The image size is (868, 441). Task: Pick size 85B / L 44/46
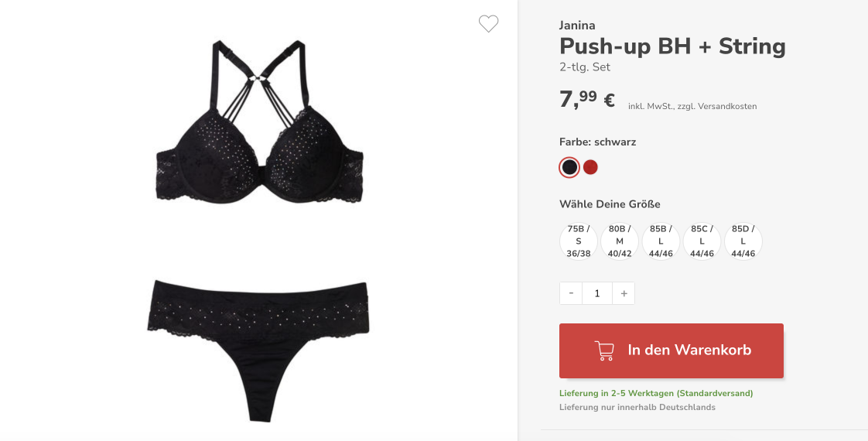(x=661, y=241)
